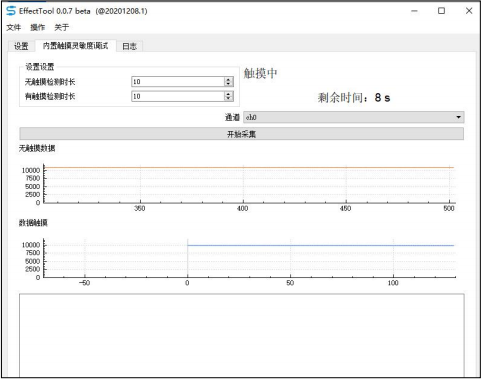Minimize the EffectTool window
This screenshot has height=379, width=481.
(x=414, y=11)
